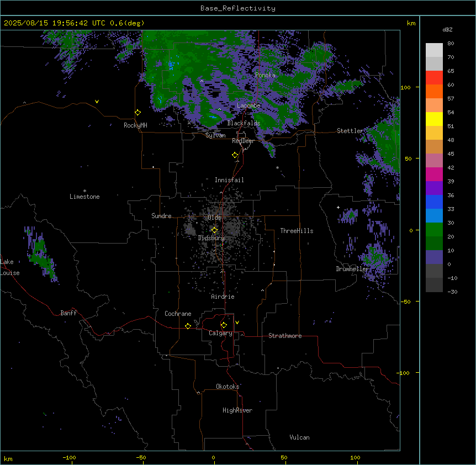Click the horizontal axis 50 km tick label

pos(284,457)
